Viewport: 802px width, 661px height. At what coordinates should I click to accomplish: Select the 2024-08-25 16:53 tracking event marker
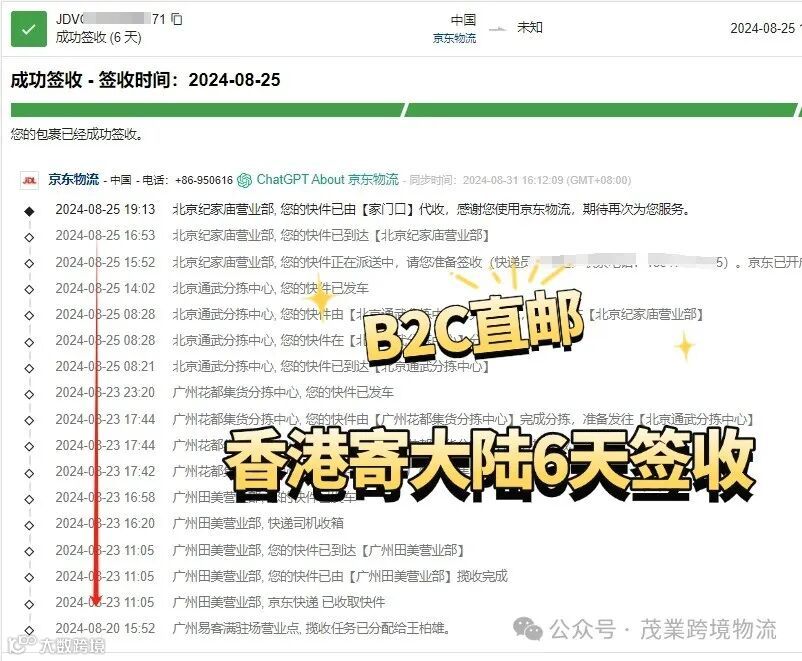(29, 237)
